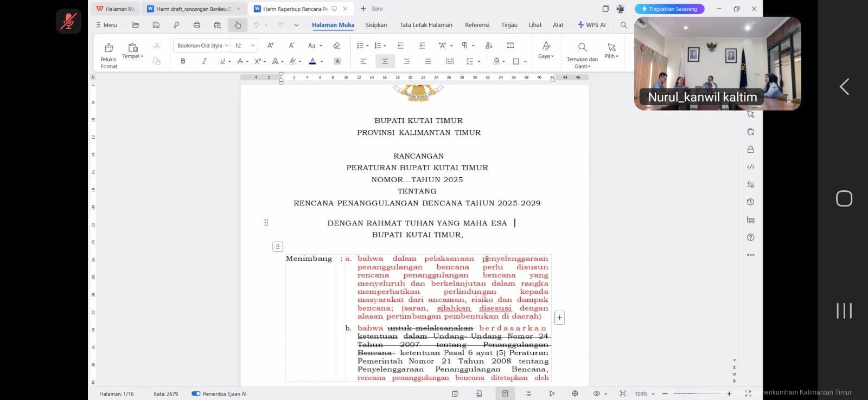Toggle character shading A button
Image resolution: width=868 pixels, height=400 pixels.
337,61
